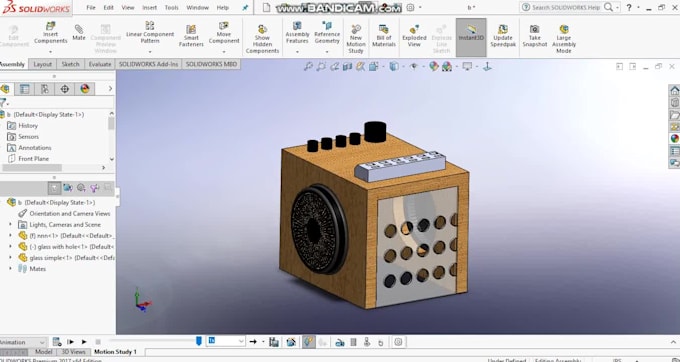Open Assembly Features tool
The width and height of the screenshot is (680, 362).
pyautogui.click(x=297, y=33)
